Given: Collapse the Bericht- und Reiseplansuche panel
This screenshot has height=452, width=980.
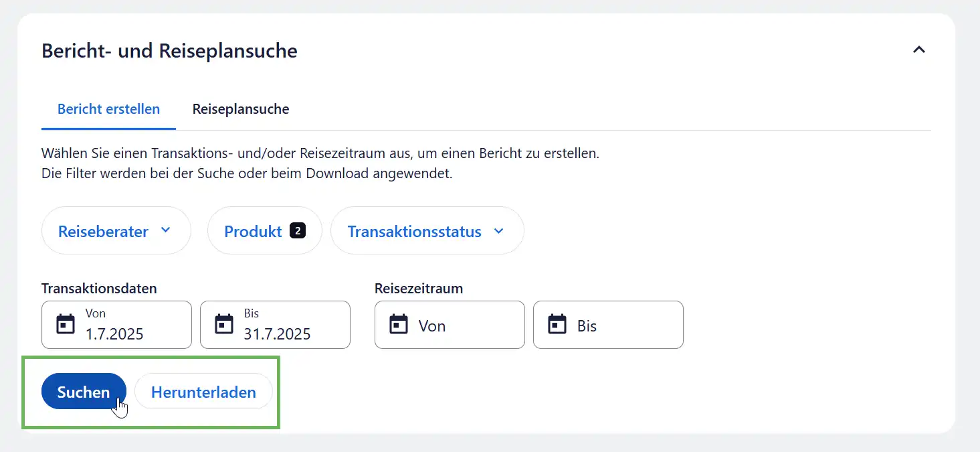Looking at the screenshot, I should coord(919,50).
